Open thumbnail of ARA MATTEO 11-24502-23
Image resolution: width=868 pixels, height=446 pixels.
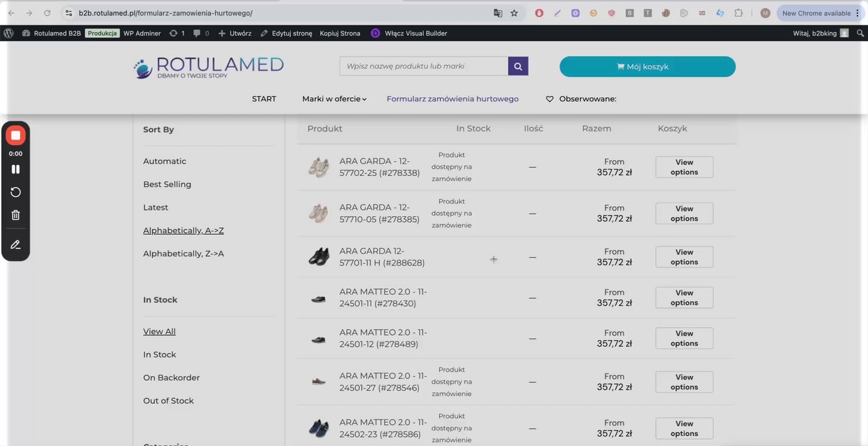coord(318,428)
